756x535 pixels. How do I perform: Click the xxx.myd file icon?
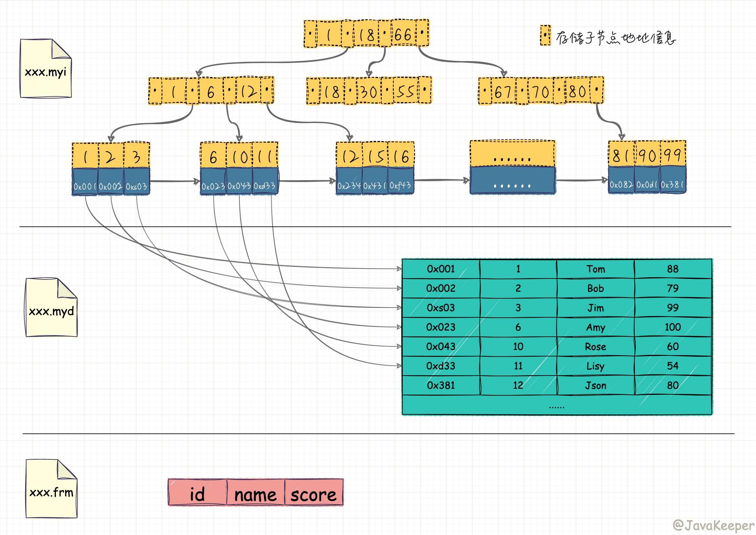(51, 307)
